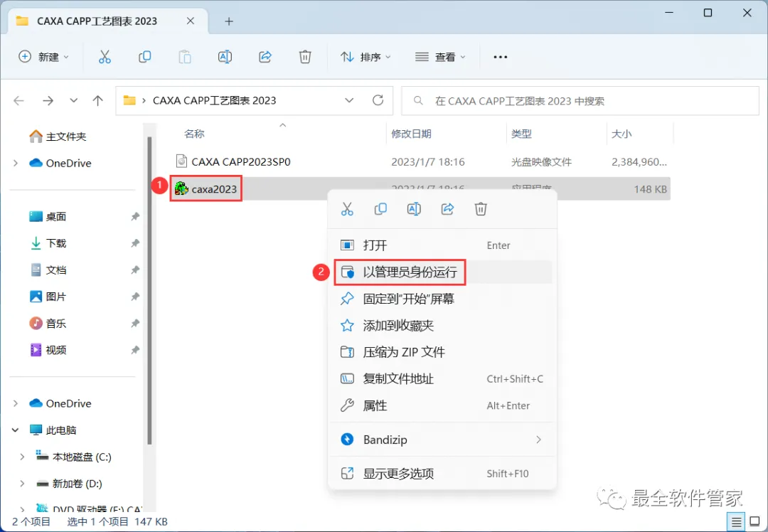Click the Share icon in the Explorer toolbar
The height and width of the screenshot is (532, 768).
click(x=265, y=57)
